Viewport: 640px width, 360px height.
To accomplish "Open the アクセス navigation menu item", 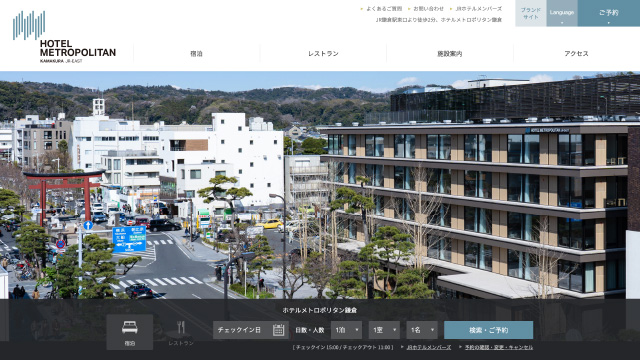I will pyautogui.click(x=576, y=53).
